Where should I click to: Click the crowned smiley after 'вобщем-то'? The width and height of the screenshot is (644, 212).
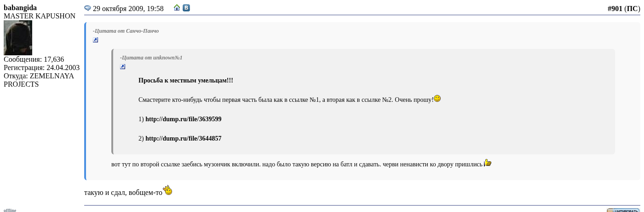tap(168, 190)
